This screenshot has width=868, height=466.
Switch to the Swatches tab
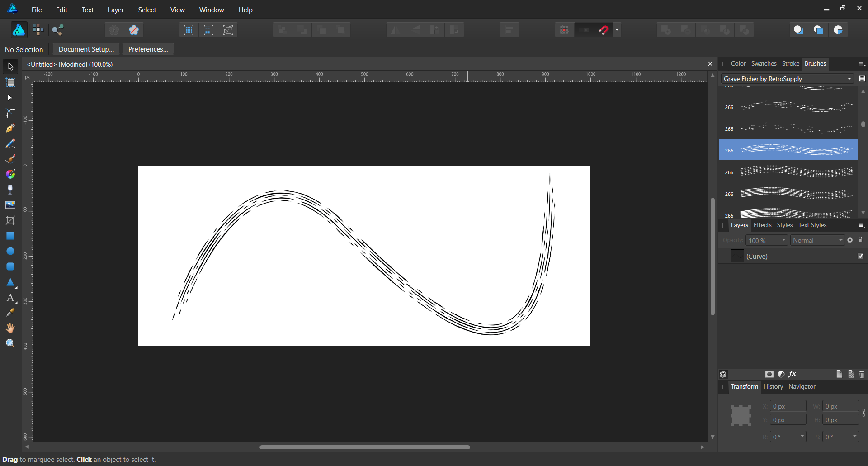coord(764,64)
